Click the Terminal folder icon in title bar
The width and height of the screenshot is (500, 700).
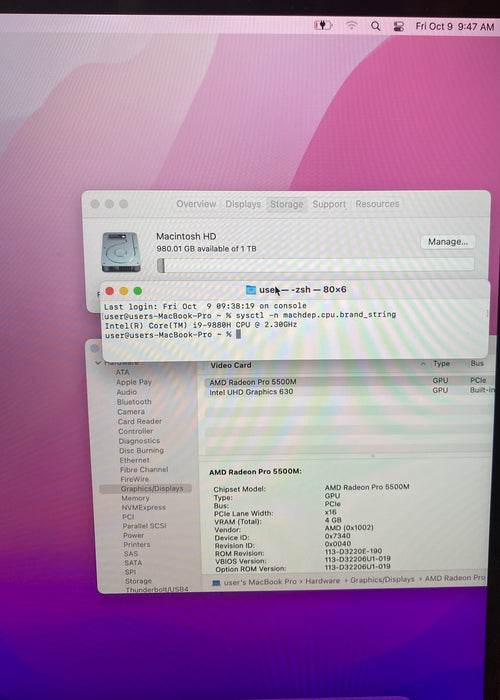tap(251, 290)
